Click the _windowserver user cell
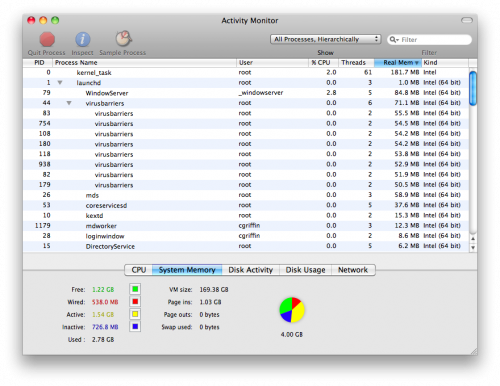 coord(261,93)
